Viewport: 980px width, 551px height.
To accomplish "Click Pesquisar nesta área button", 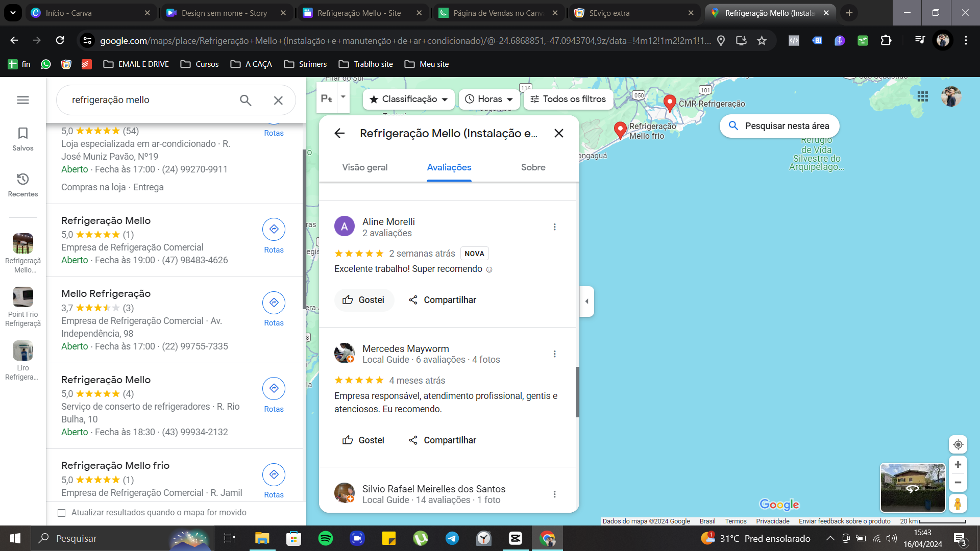I will [779, 126].
